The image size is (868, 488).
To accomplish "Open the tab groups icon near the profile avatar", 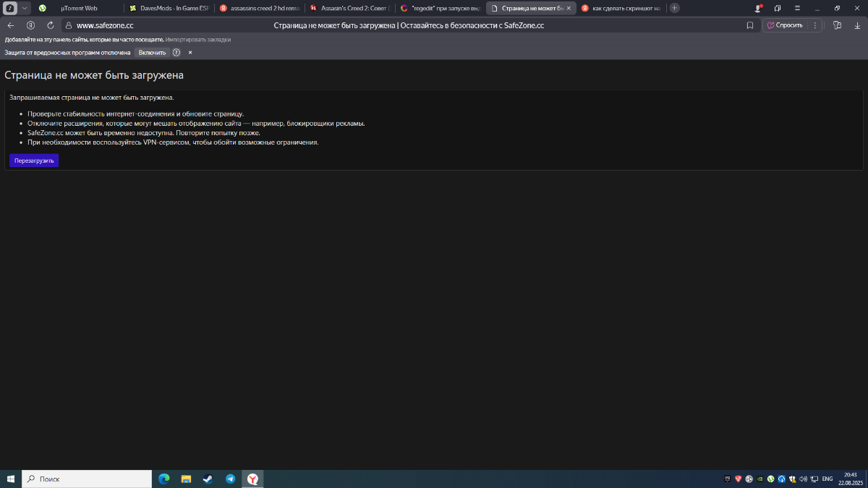I will point(778,8).
